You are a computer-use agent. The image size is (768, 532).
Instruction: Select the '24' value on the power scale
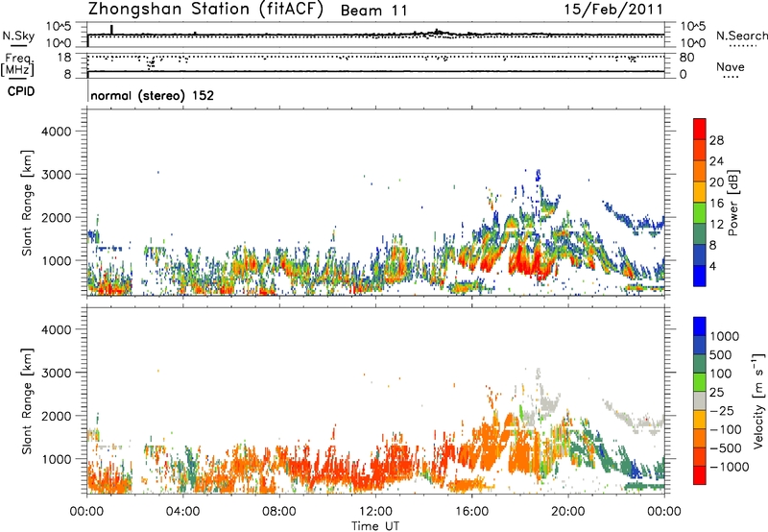pos(716,161)
